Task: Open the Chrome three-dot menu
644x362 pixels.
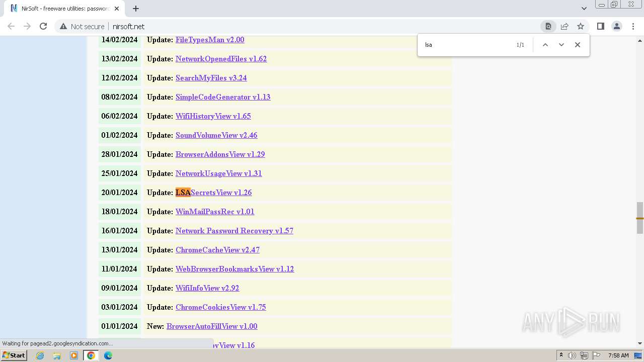Action: pos(633,26)
